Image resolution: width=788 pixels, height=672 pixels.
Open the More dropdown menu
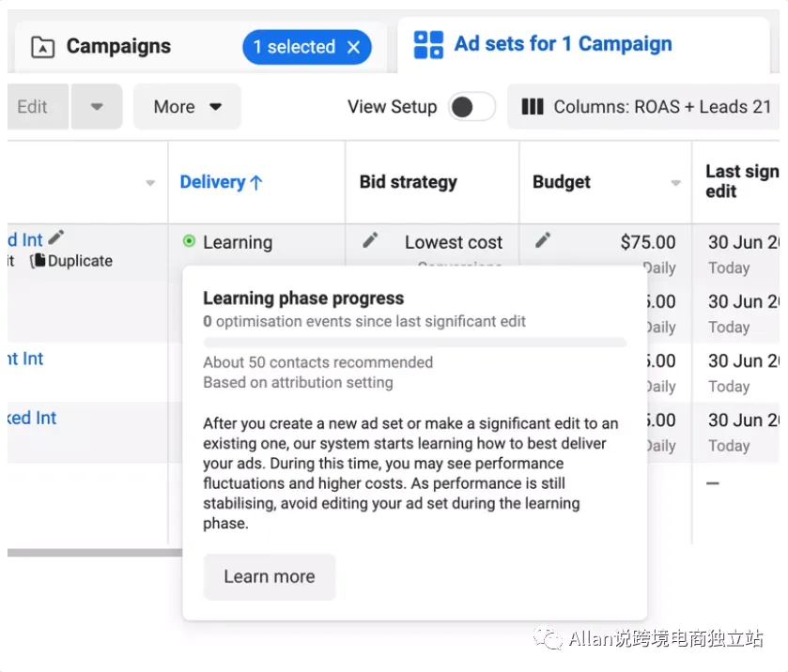pyautogui.click(x=187, y=107)
